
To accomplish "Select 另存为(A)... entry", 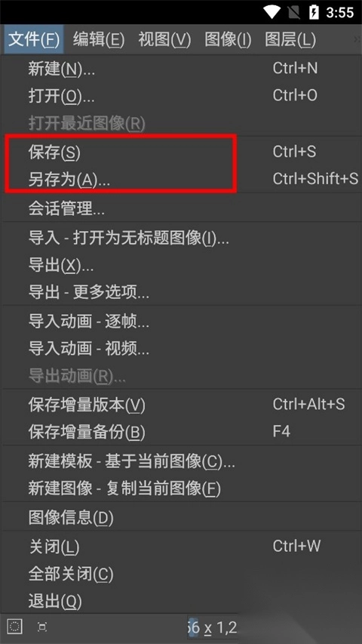I will point(181,180).
